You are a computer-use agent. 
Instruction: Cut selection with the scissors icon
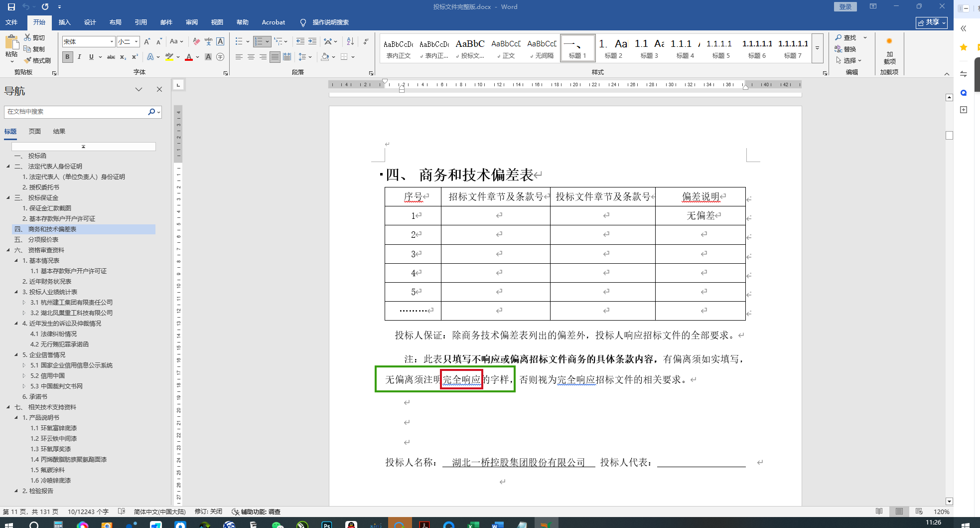(34, 37)
